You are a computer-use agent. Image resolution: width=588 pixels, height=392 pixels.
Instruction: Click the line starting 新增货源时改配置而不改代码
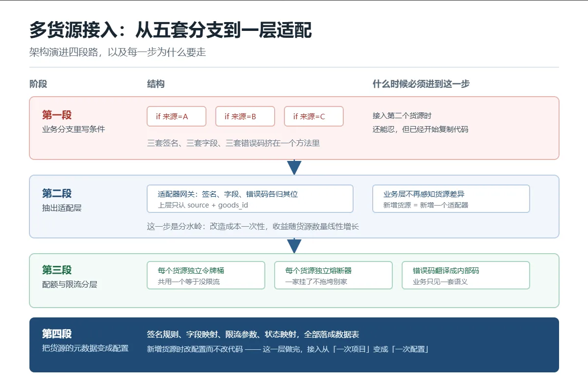[x=288, y=349]
